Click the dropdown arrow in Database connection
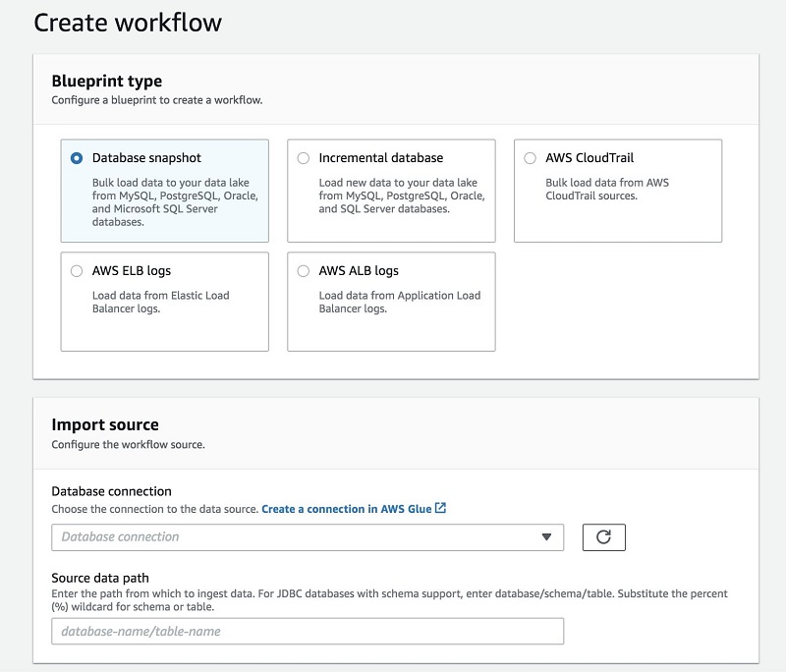 546,537
